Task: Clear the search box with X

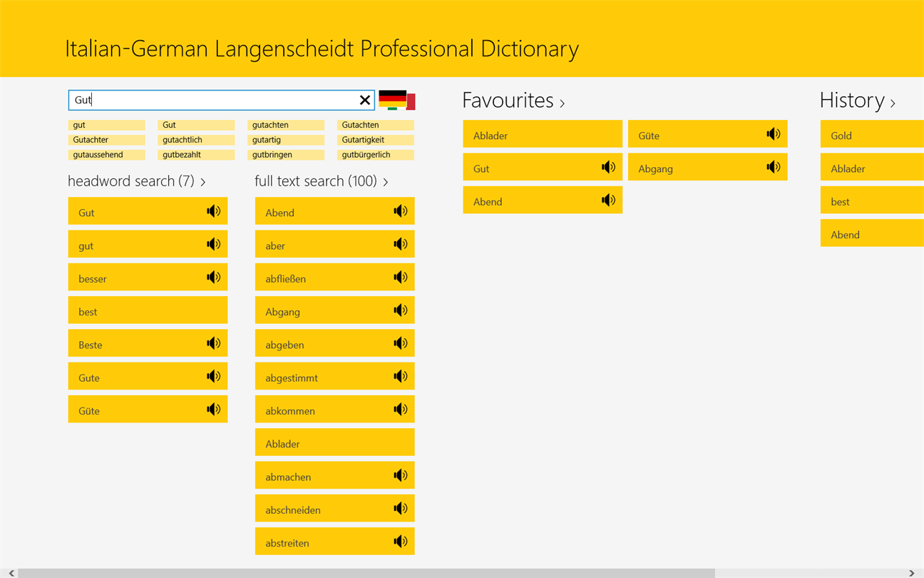Action: tap(365, 100)
